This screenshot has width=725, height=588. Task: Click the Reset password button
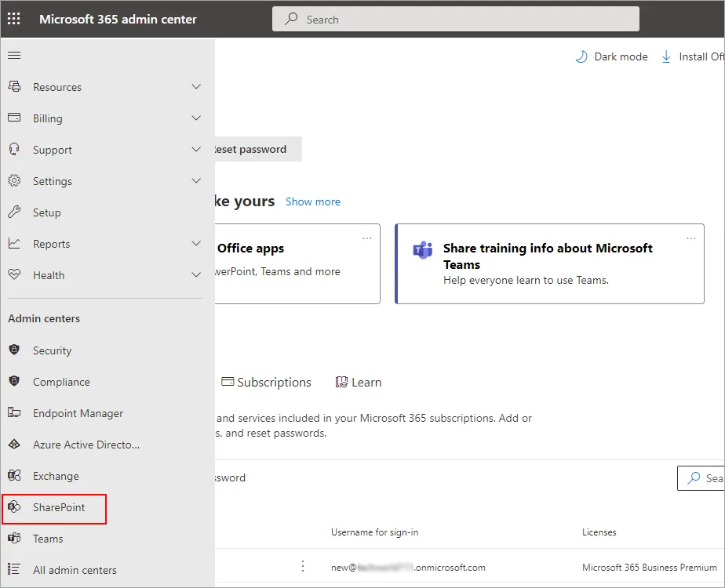[258, 149]
